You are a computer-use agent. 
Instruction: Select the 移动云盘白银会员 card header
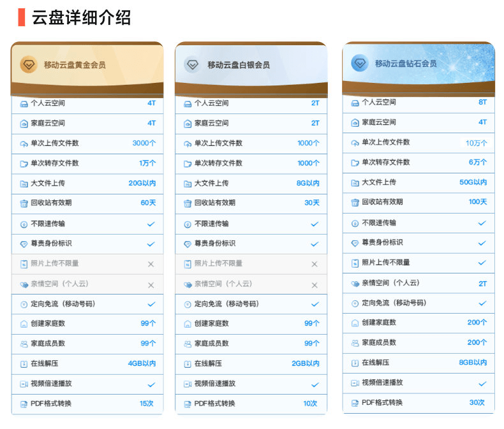238,65
